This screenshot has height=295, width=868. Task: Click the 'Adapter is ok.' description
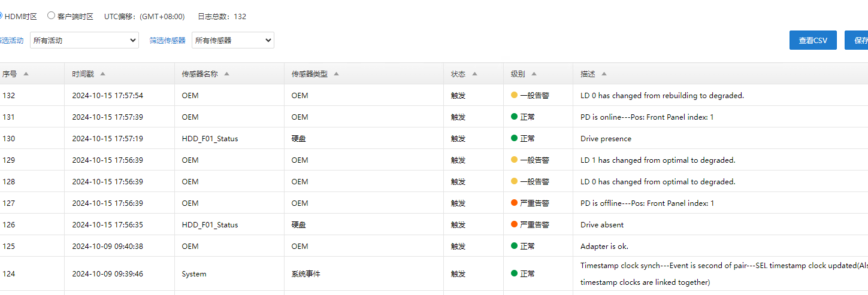pyautogui.click(x=604, y=247)
